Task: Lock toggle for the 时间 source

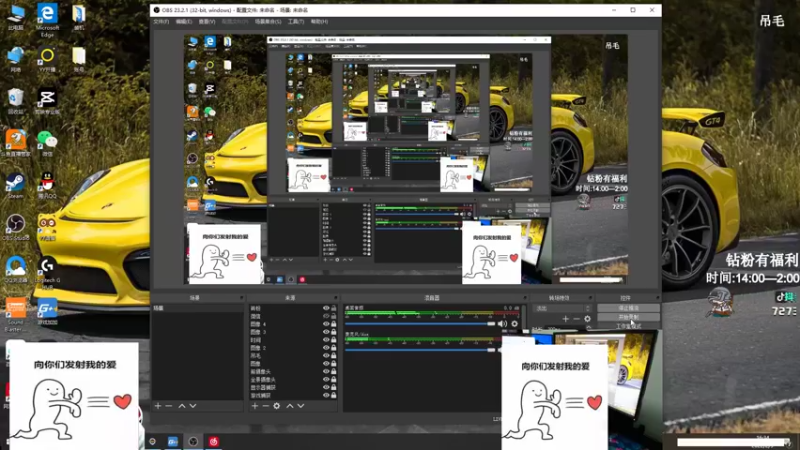Action: coord(334,340)
